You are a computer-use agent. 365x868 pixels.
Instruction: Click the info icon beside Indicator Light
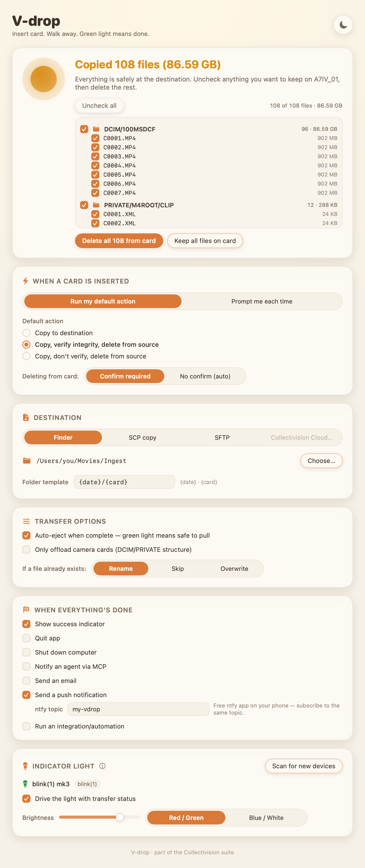pyautogui.click(x=103, y=766)
